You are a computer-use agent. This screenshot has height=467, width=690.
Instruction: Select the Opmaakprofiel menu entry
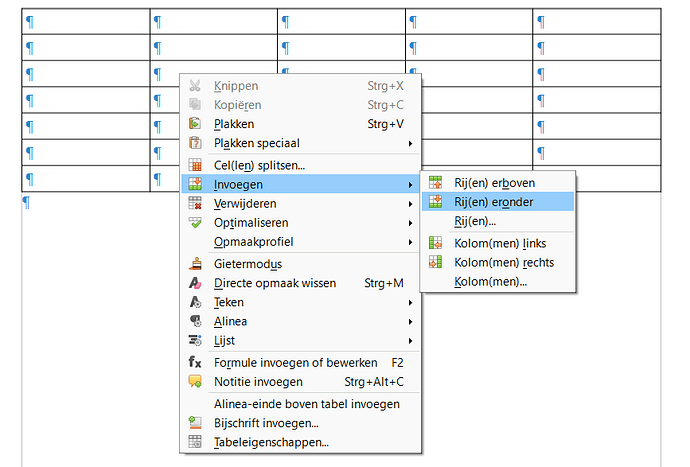[x=301, y=242]
